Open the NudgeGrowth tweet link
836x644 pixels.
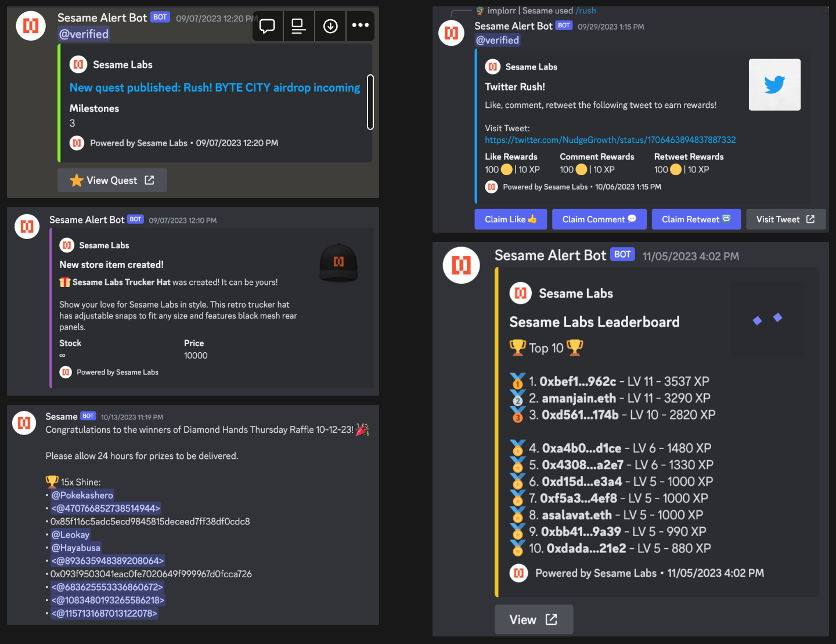tap(610, 140)
